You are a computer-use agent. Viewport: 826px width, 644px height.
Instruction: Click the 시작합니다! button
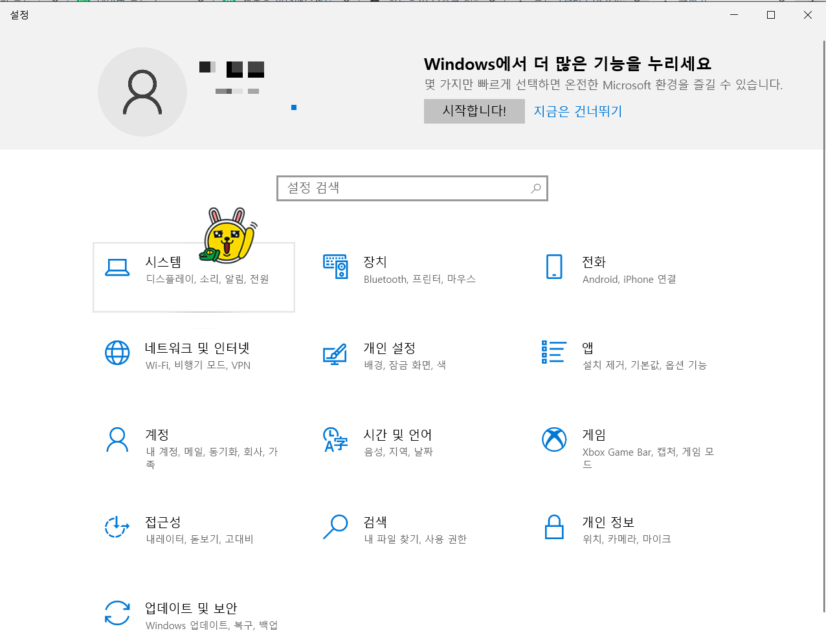(x=474, y=111)
